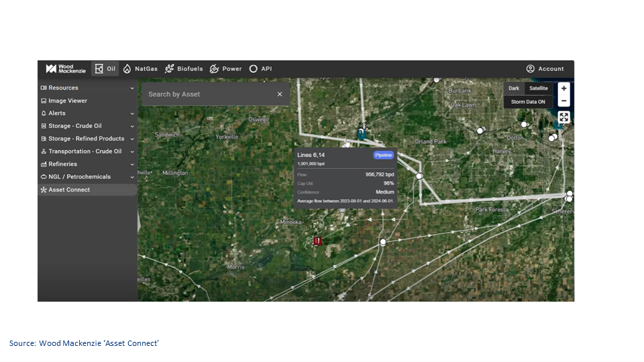Screen dimensions: 644x362
Task: Switch to the Biofuels tab
Action: 184,68
